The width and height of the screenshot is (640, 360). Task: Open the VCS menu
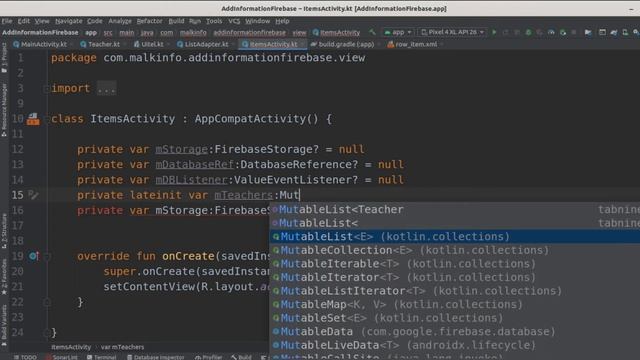tap(234, 21)
